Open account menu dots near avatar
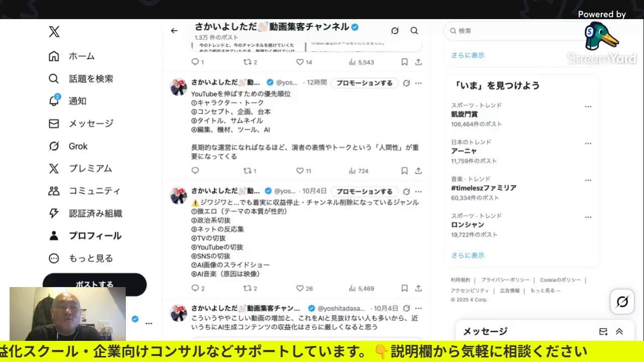The width and height of the screenshot is (644, 362). click(x=149, y=323)
